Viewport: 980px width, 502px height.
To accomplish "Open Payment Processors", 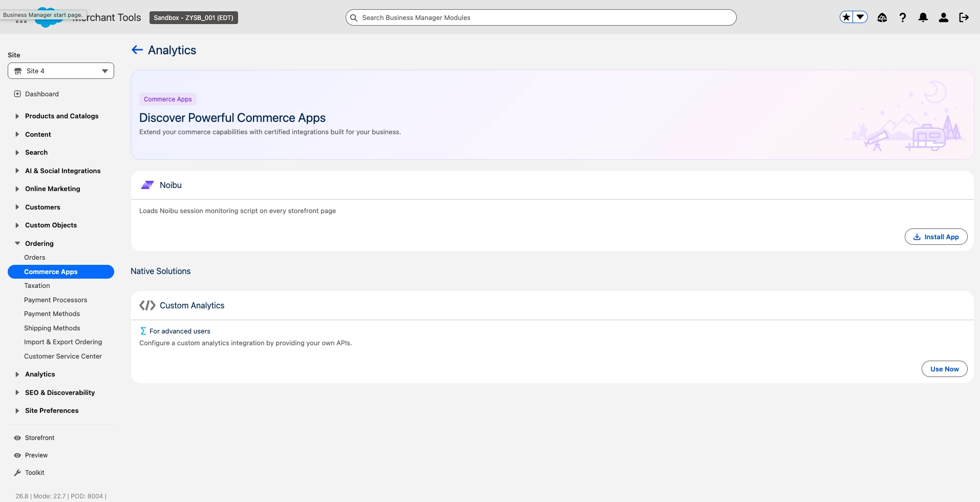I will pyautogui.click(x=55, y=300).
